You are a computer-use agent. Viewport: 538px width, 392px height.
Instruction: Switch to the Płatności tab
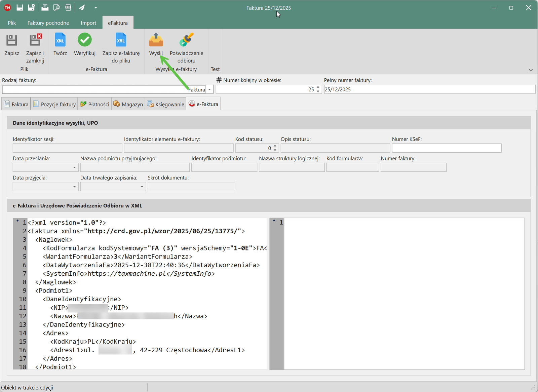[95, 104]
